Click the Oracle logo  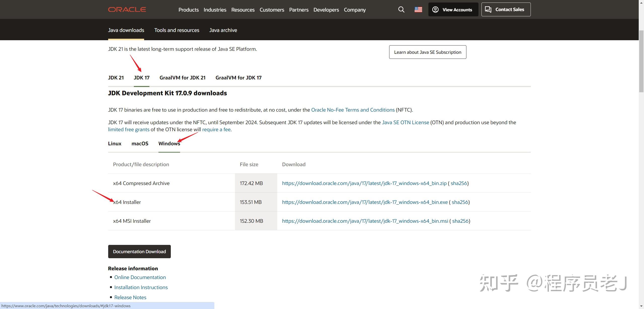tap(127, 10)
